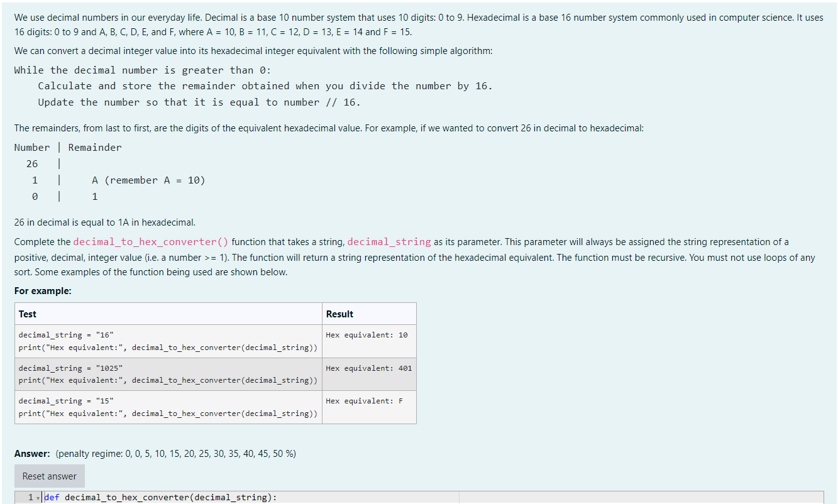The width and height of the screenshot is (838, 504).
Task: Click line number 1 in the editor gutter
Action: [30, 498]
